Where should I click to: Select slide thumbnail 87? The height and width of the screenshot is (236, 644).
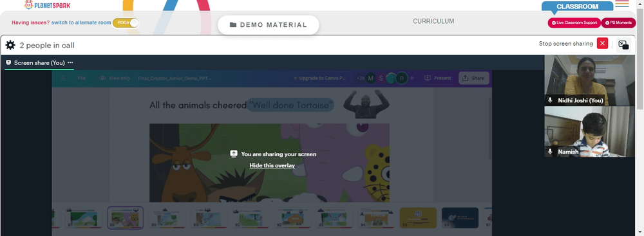[x=83, y=217]
